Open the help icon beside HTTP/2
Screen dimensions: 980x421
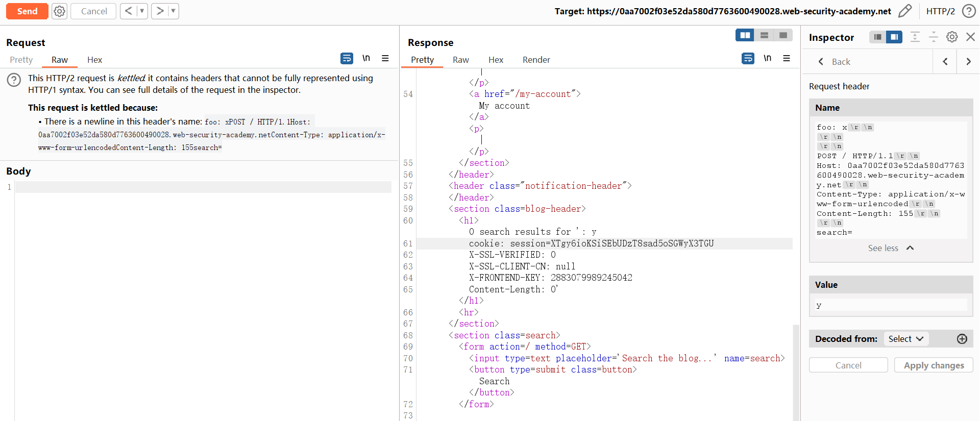tap(968, 11)
